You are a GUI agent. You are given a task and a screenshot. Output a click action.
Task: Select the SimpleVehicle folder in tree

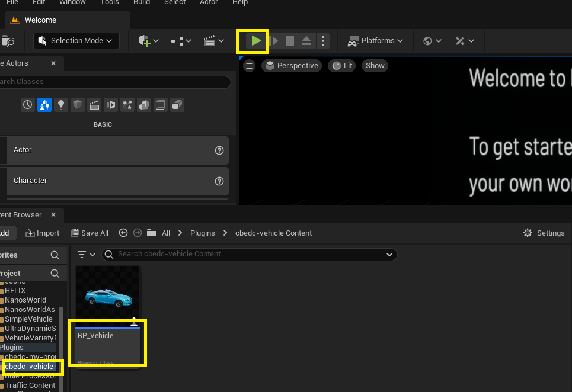28,319
